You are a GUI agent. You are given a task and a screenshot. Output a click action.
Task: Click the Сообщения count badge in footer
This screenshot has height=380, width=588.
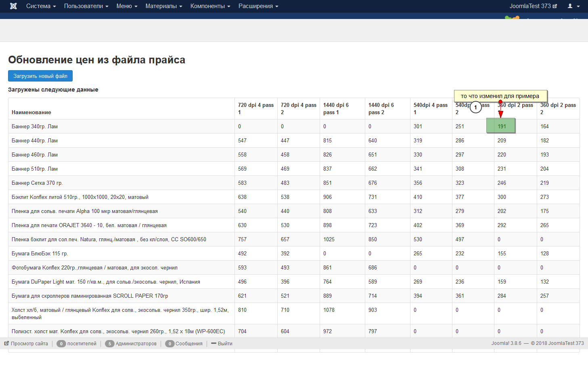[169, 344]
